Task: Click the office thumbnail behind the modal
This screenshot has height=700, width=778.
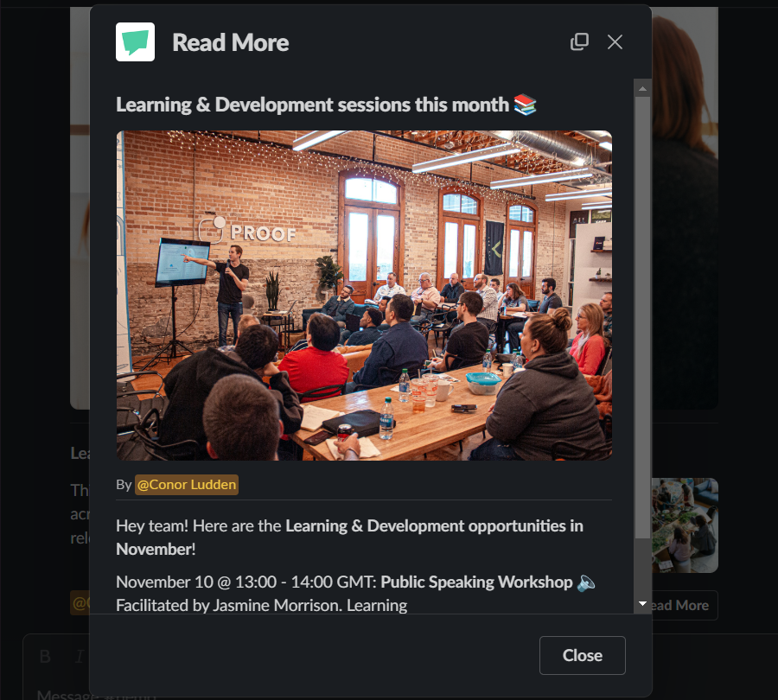Action: point(685,525)
